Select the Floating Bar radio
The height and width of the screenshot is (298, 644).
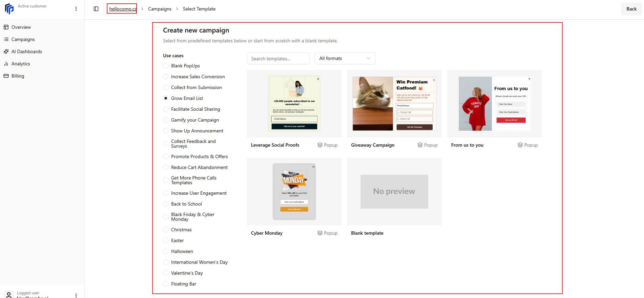[x=166, y=284]
